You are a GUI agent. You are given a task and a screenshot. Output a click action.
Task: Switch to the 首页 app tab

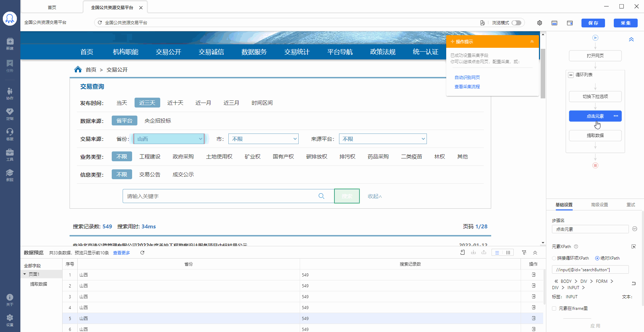(x=52, y=7)
